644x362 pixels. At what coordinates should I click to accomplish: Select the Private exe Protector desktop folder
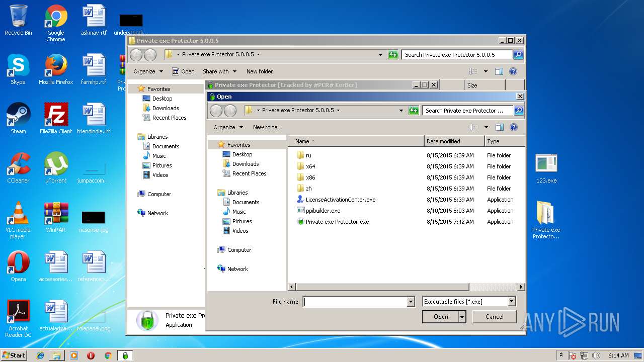point(546,220)
